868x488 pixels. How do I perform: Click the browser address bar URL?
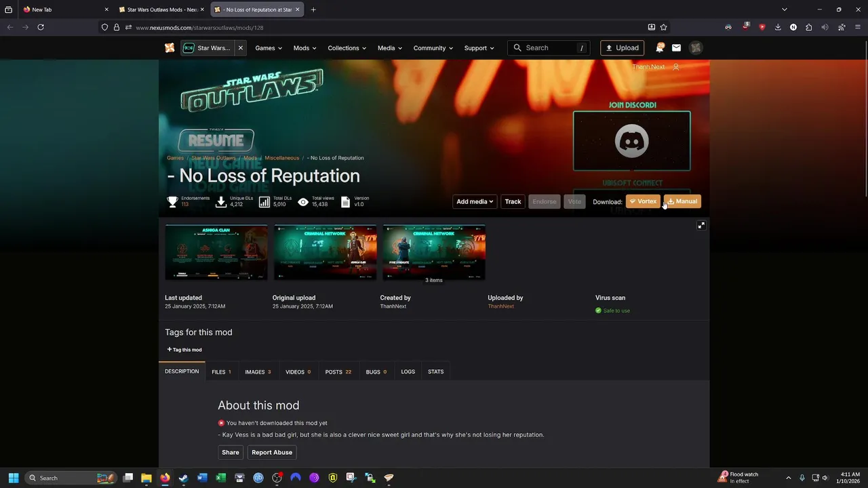199,28
